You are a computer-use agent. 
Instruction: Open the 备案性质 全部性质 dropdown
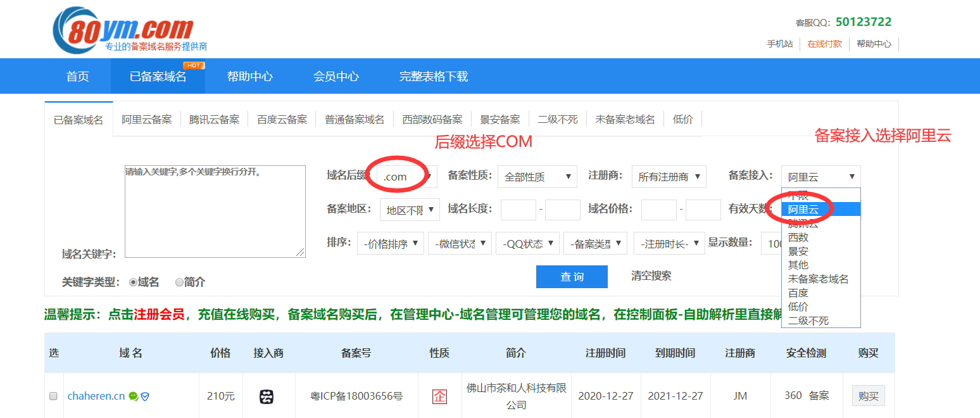[537, 177]
